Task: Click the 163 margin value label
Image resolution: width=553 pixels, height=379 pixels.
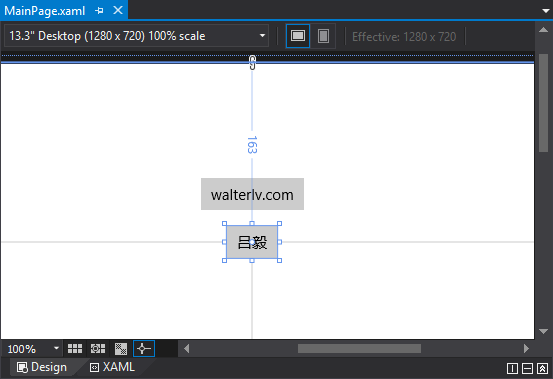Action: coord(252,145)
